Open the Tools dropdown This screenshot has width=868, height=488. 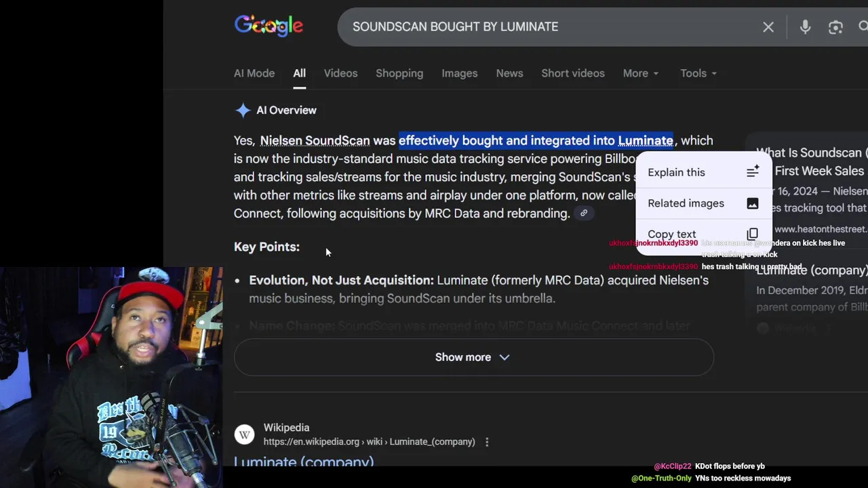point(698,73)
